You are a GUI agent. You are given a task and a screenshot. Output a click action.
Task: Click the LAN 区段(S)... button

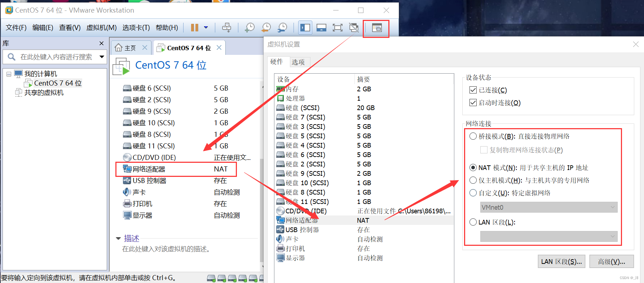(561, 262)
